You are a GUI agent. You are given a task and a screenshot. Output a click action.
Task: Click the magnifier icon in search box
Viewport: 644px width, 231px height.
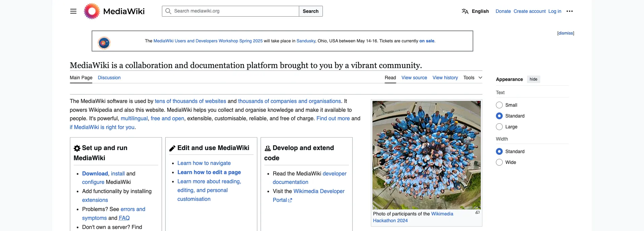(168, 11)
